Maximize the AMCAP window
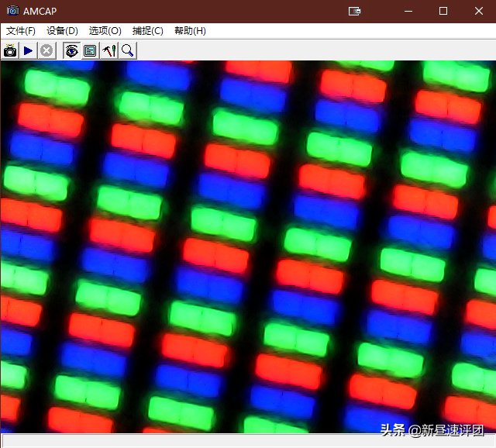The image size is (496, 448). [x=443, y=12]
